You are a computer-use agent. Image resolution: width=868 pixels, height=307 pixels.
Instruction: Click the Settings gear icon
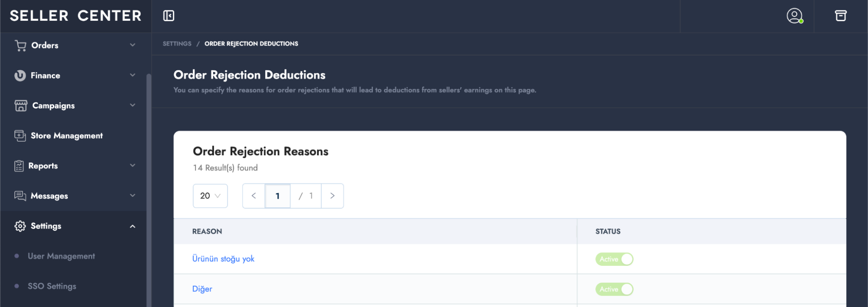[20, 226]
